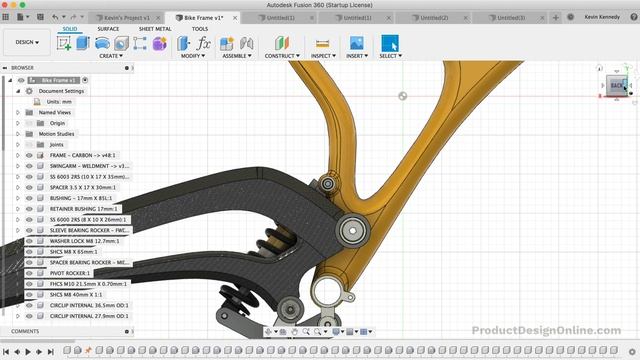Click the Insert image icon

pos(356,43)
